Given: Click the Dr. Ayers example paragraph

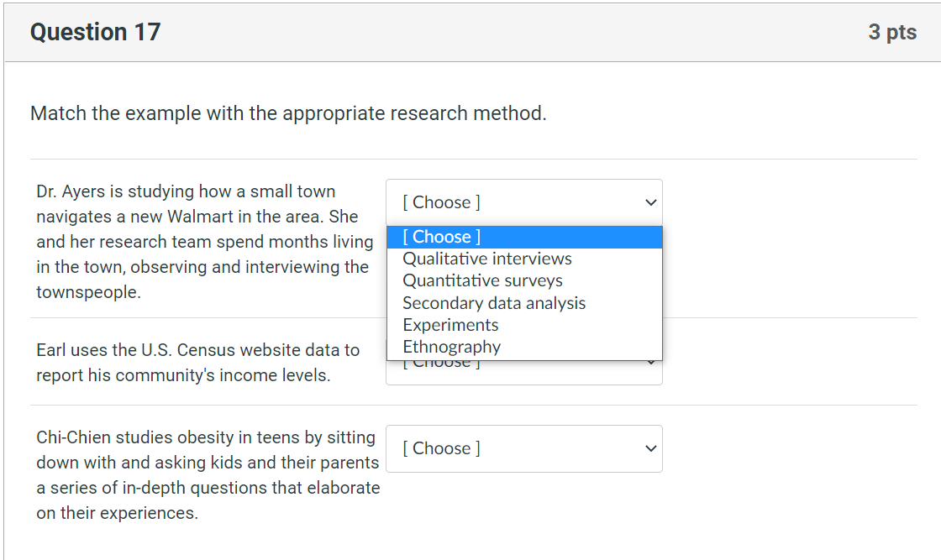Looking at the screenshot, I should coord(205,242).
